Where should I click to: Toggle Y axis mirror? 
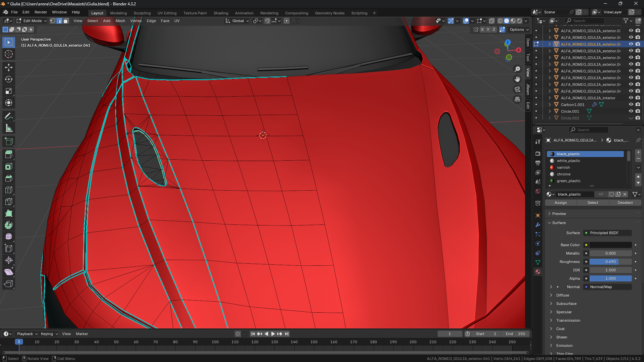click(x=488, y=30)
